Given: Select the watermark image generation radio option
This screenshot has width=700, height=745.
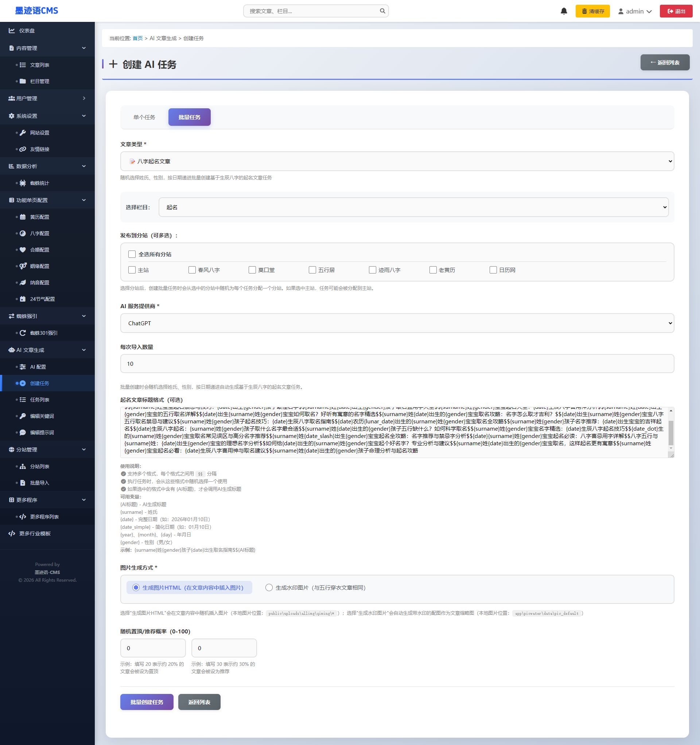Looking at the screenshot, I should 269,587.
